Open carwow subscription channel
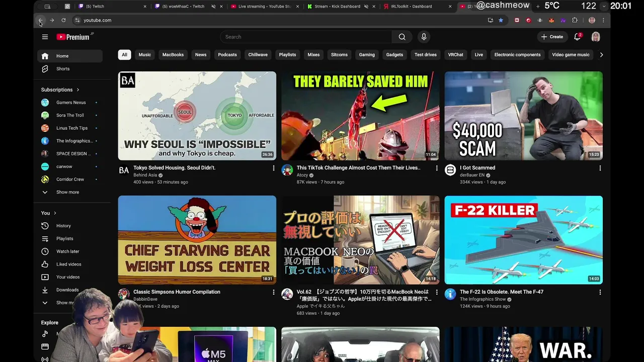Image resolution: width=644 pixels, height=362 pixels. (x=70, y=166)
